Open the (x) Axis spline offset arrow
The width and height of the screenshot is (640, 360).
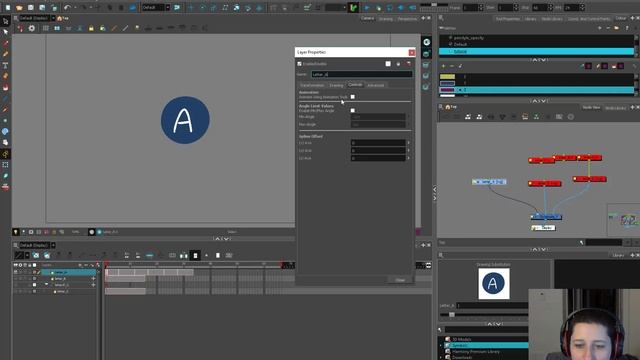[x=409, y=142]
